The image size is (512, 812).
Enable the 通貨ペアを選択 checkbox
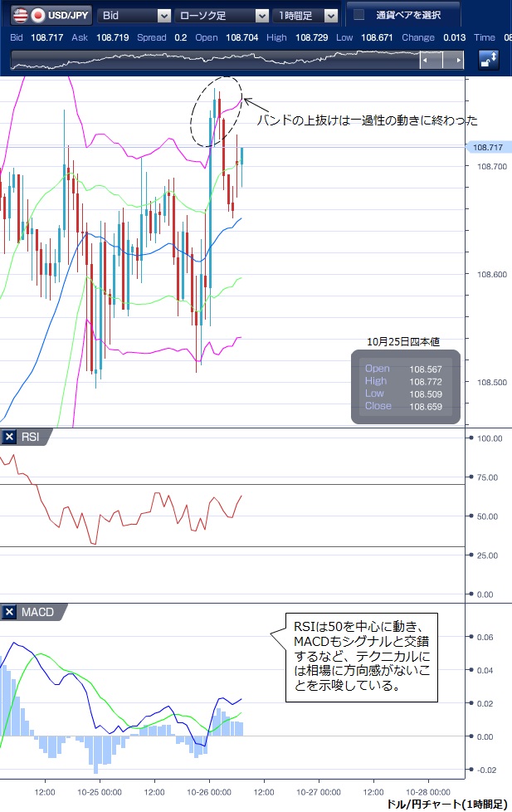click(358, 15)
